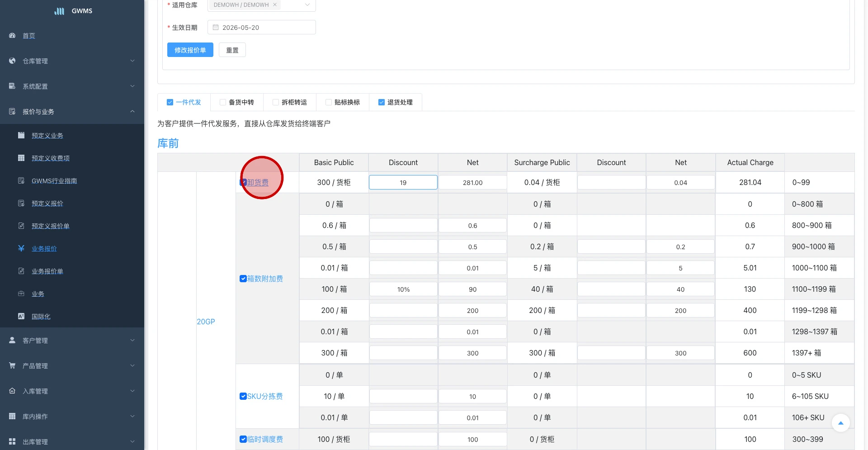The height and width of the screenshot is (450, 868).
Task: Click Net input showing 90
Action: tap(472, 289)
